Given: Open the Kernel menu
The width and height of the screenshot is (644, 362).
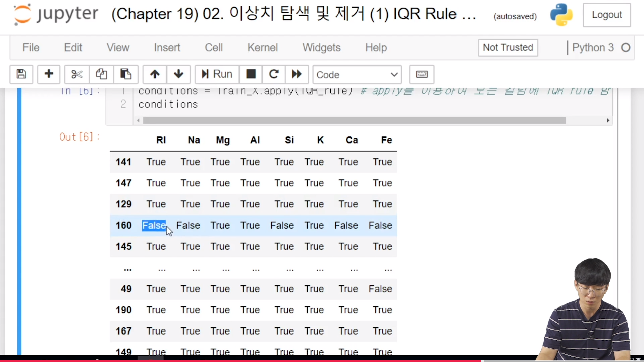Looking at the screenshot, I should (262, 48).
